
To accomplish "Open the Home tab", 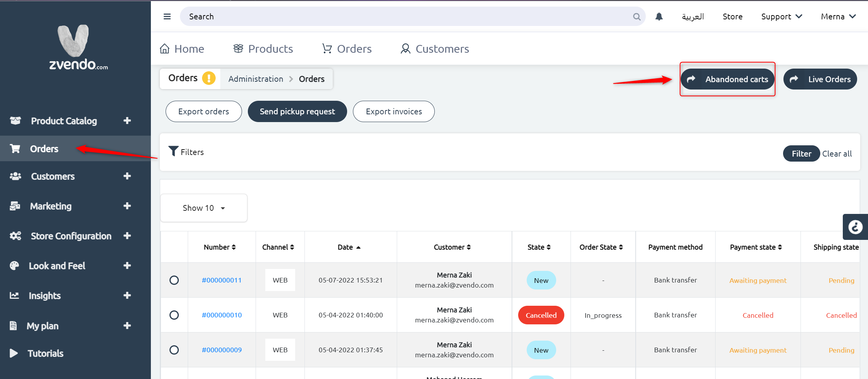I will 182,49.
